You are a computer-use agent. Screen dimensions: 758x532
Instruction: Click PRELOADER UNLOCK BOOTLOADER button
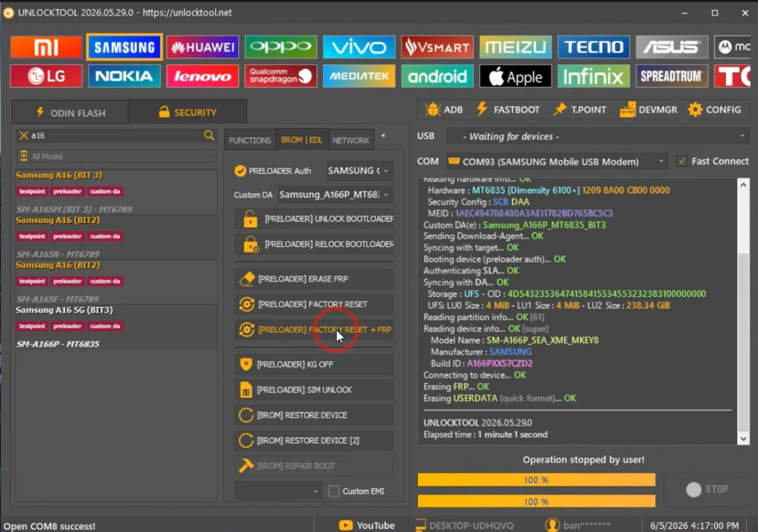314,219
